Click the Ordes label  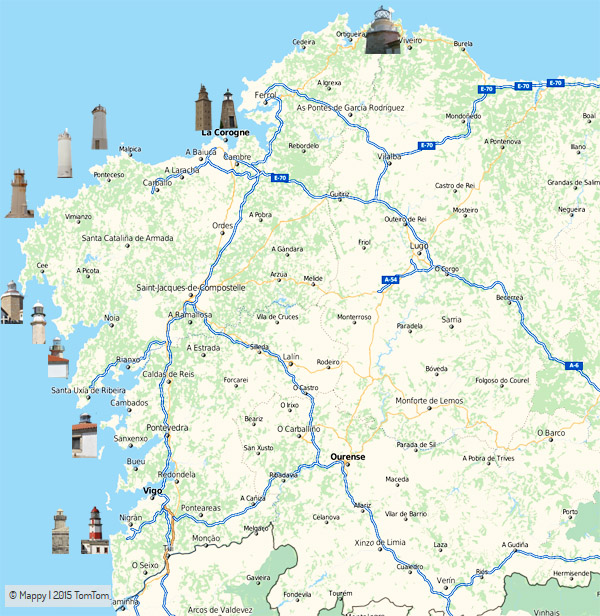(x=222, y=226)
